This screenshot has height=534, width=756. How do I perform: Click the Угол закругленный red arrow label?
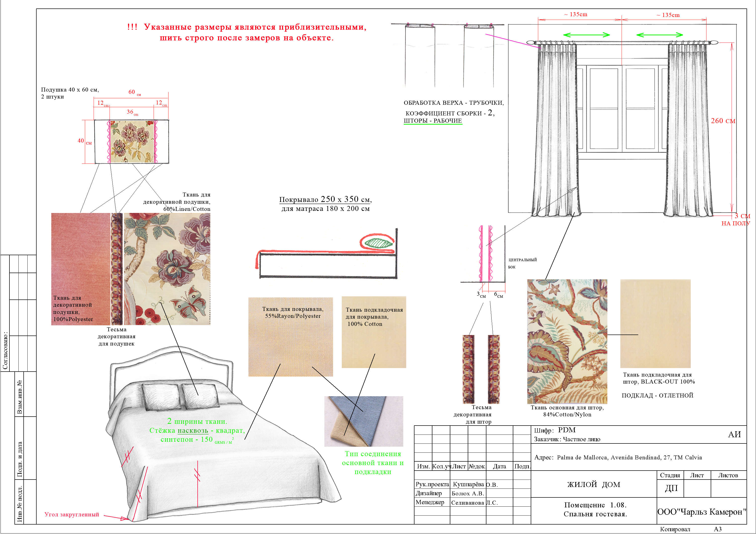point(72,514)
